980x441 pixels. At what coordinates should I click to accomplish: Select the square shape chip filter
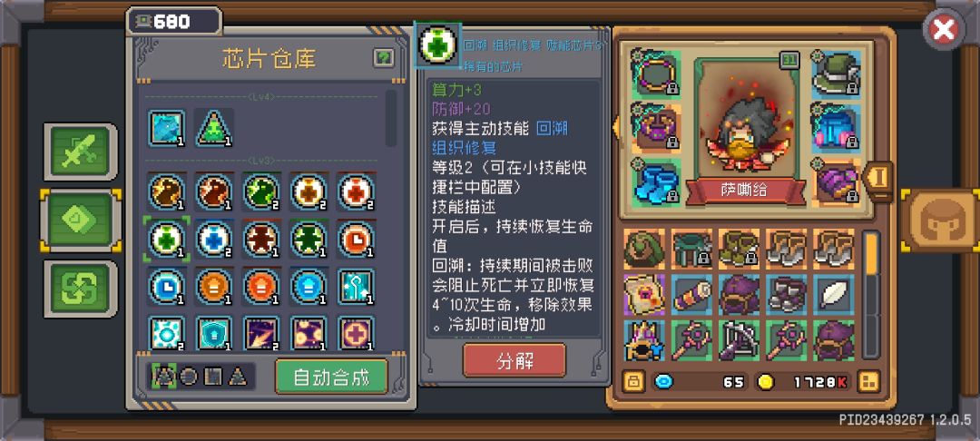point(213,377)
